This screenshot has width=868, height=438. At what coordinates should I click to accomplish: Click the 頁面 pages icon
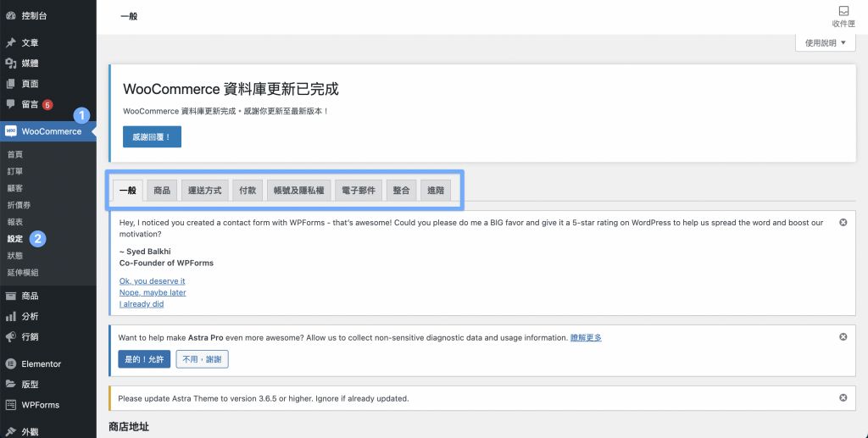coord(10,84)
